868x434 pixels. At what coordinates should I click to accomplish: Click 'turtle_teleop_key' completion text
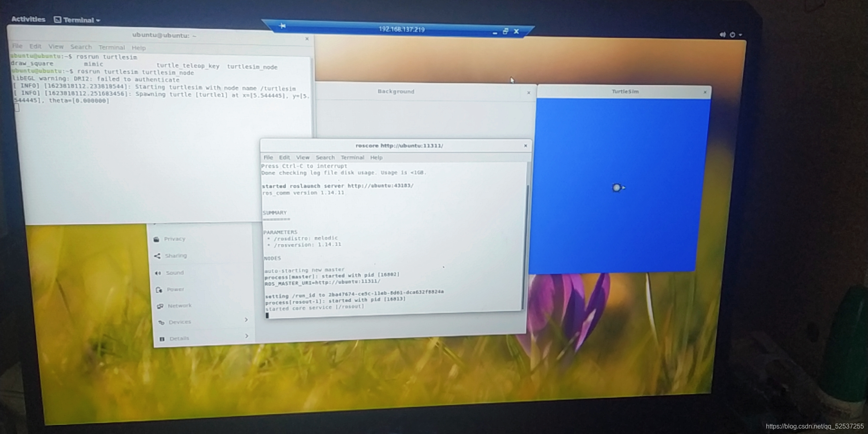click(188, 66)
